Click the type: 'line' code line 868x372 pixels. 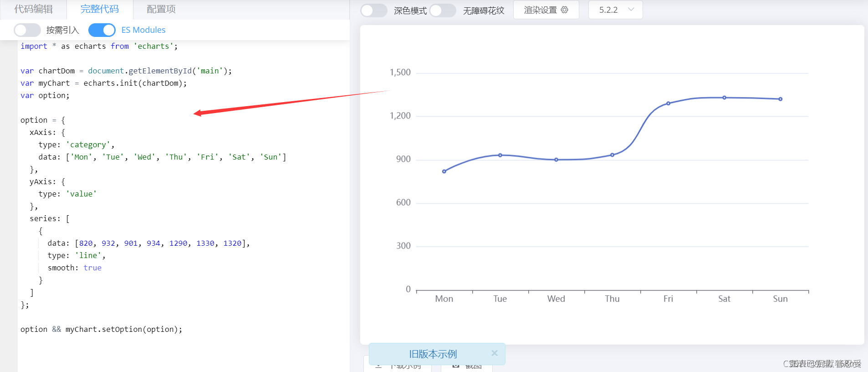coord(77,255)
